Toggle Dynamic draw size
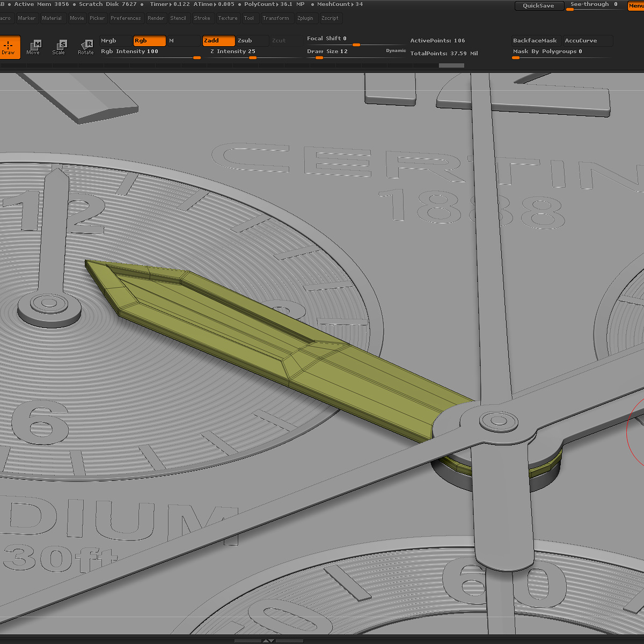This screenshot has height=644, width=644. pyautogui.click(x=396, y=51)
